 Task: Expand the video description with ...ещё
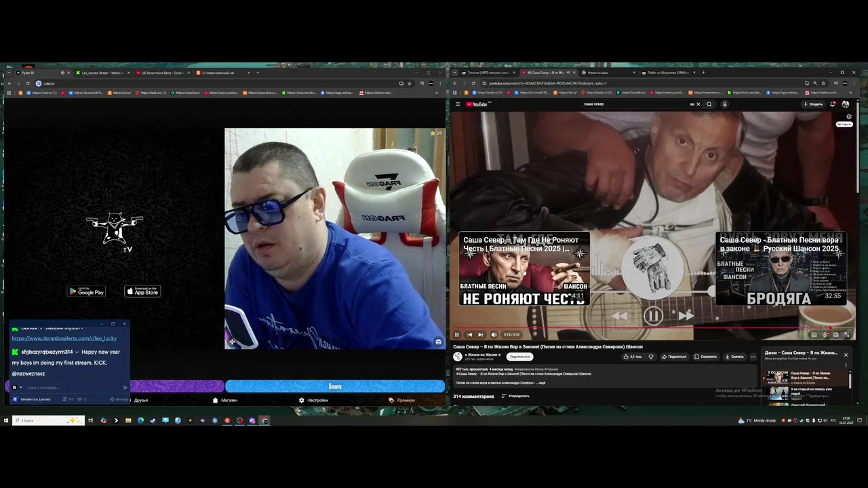(541, 383)
